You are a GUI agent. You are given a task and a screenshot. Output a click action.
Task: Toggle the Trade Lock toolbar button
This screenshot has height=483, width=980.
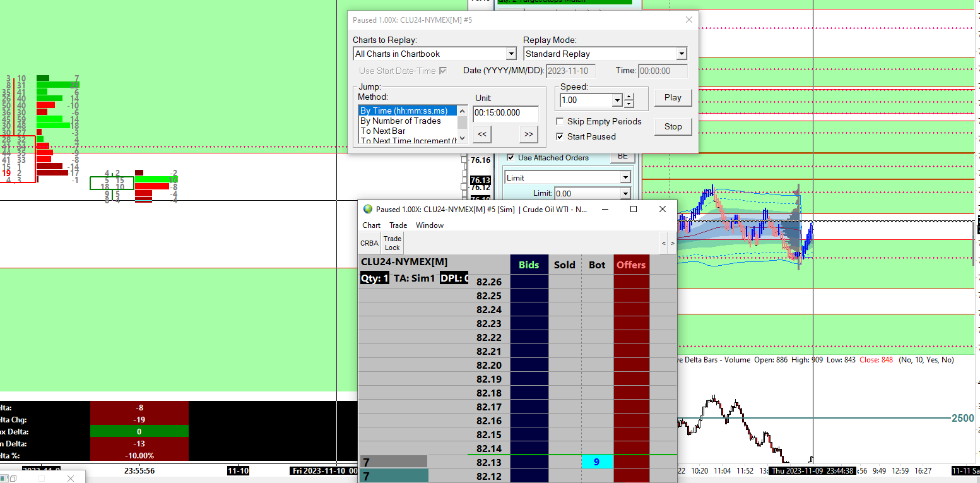[x=393, y=243]
